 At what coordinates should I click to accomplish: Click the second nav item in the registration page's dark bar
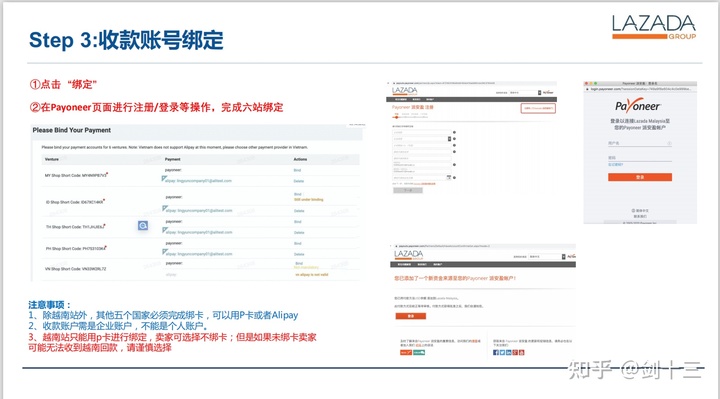pyautogui.click(x=416, y=99)
